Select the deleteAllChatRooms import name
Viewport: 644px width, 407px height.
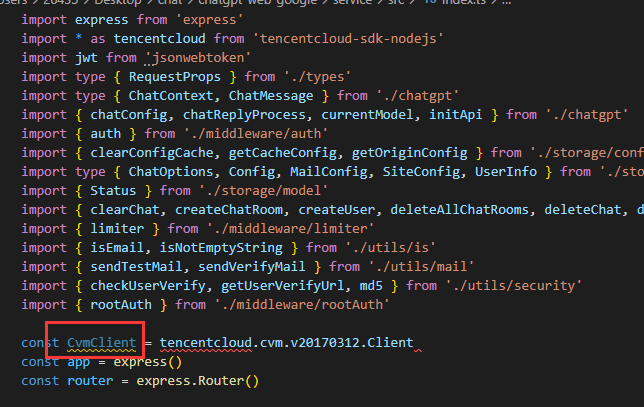coord(460,210)
